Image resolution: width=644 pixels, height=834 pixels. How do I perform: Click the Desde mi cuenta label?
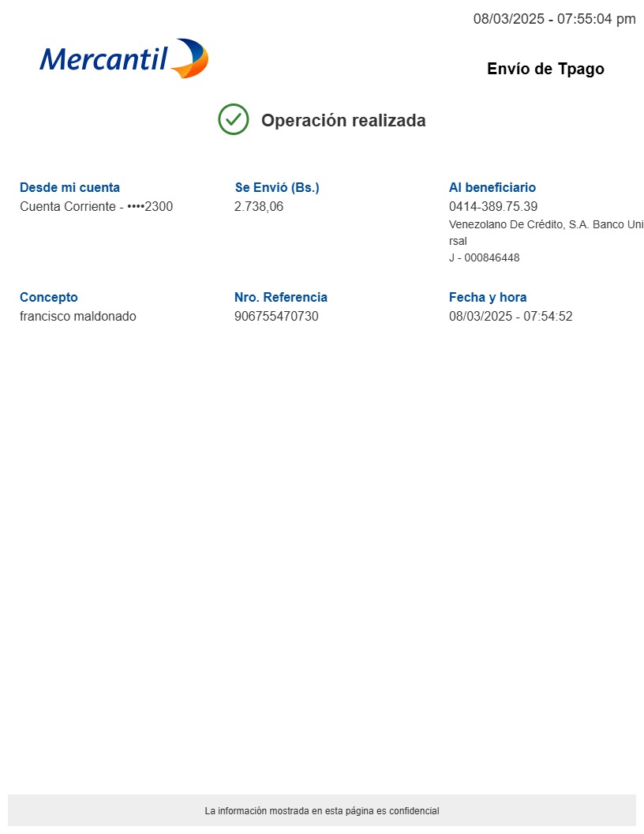tap(69, 187)
